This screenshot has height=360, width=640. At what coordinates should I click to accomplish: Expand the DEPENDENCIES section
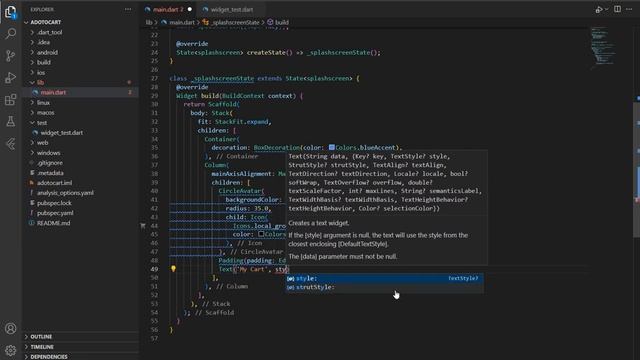[x=49, y=356]
